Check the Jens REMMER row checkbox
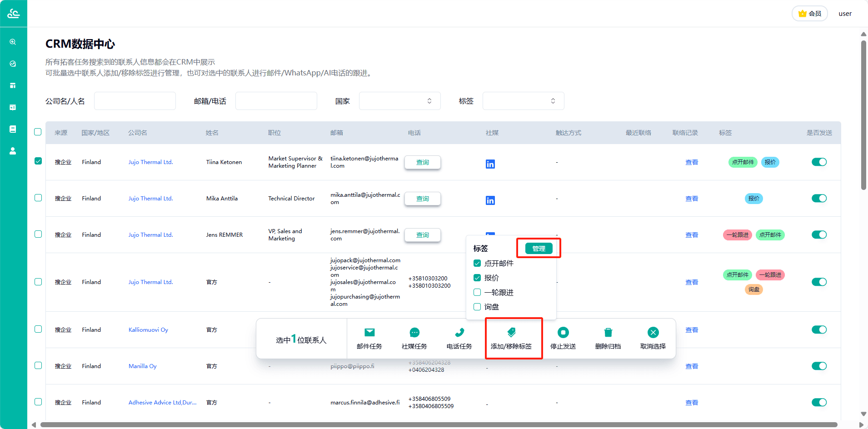868x429 pixels. coord(38,234)
